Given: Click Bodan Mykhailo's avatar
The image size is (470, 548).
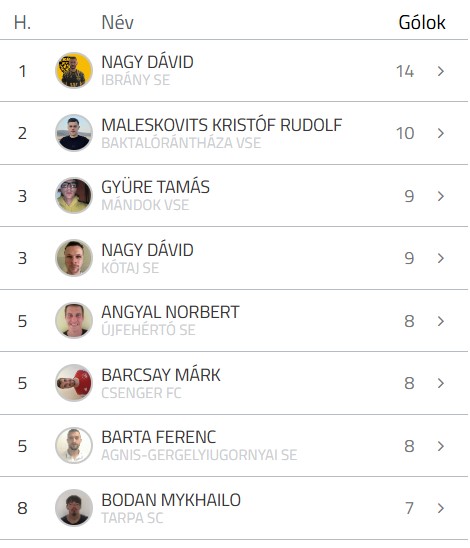Looking at the screenshot, I should [x=74, y=508].
